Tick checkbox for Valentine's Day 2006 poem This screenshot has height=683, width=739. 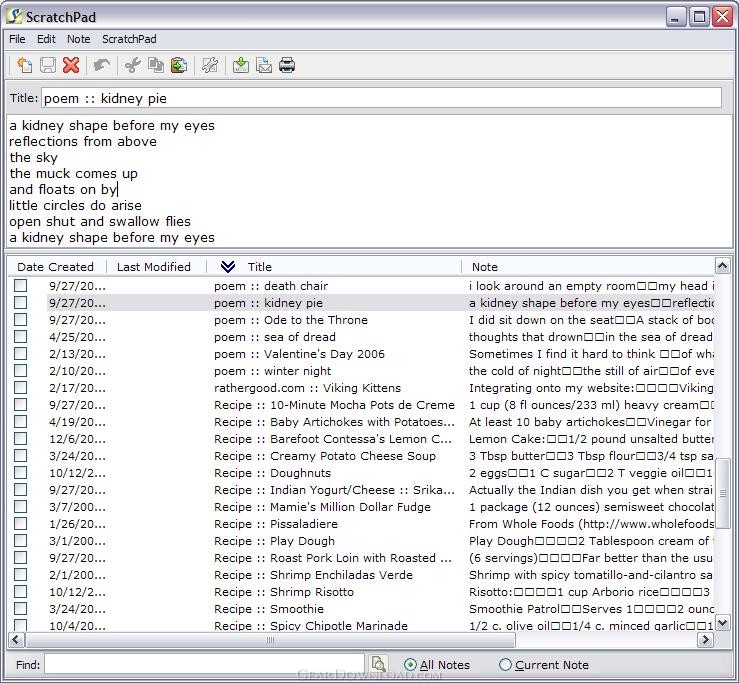[x=20, y=354]
